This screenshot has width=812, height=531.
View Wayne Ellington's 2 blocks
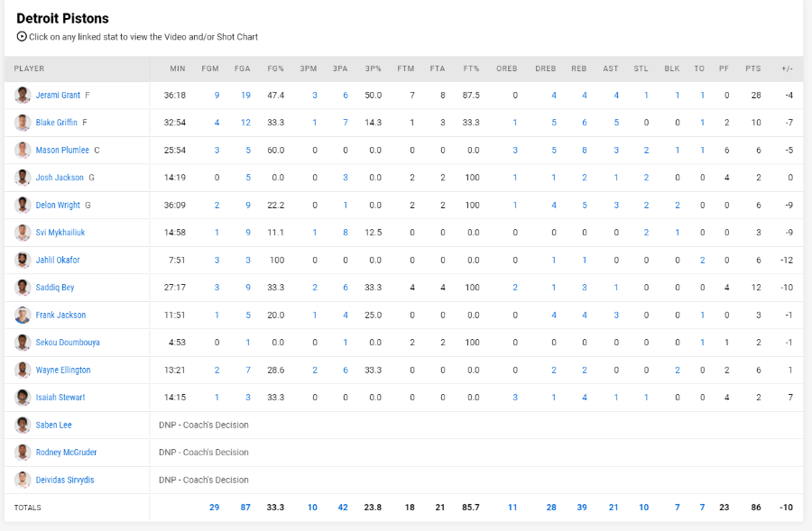pyautogui.click(x=678, y=370)
